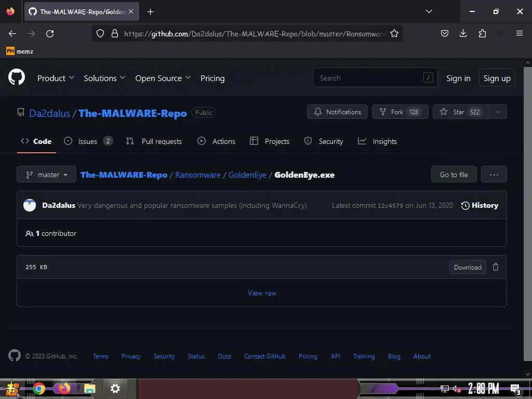Open File Explorer from the taskbar
The width and height of the screenshot is (532, 399).
pyautogui.click(x=89, y=389)
